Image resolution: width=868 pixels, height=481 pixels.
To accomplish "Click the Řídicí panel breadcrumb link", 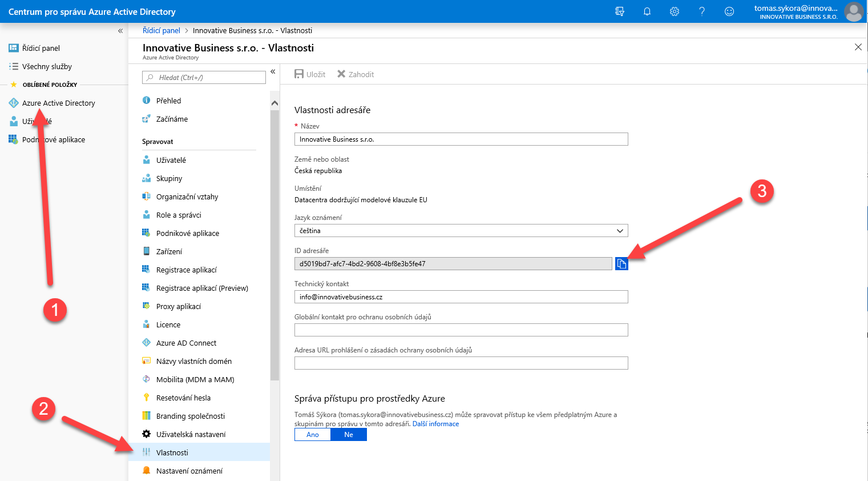I will (x=162, y=30).
